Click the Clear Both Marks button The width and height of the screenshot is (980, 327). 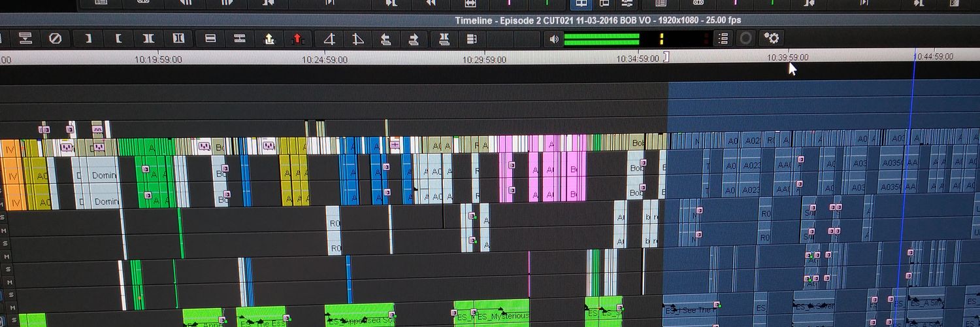178,39
